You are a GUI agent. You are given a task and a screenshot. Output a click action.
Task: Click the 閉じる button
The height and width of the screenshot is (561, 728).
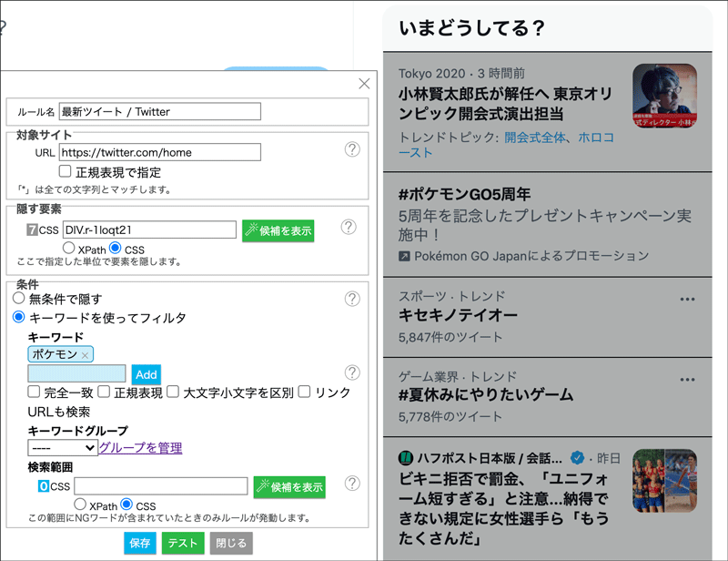(x=231, y=543)
